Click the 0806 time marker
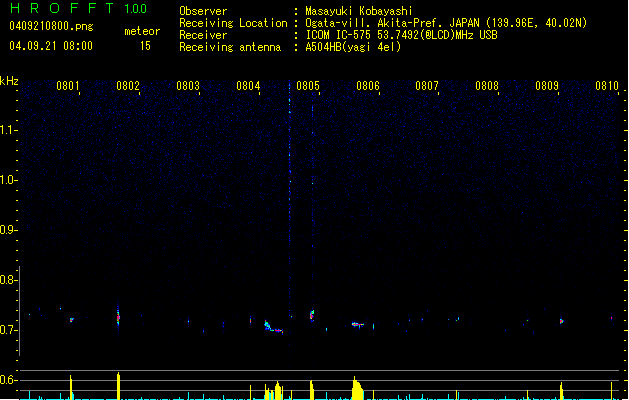Viewport: 629px width, 400px height. [x=368, y=86]
